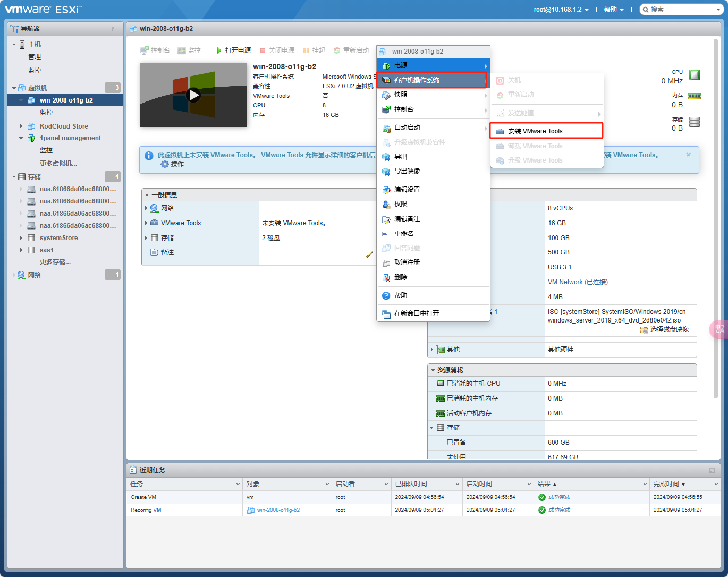Click 更多虚拟机... link

[58, 164]
